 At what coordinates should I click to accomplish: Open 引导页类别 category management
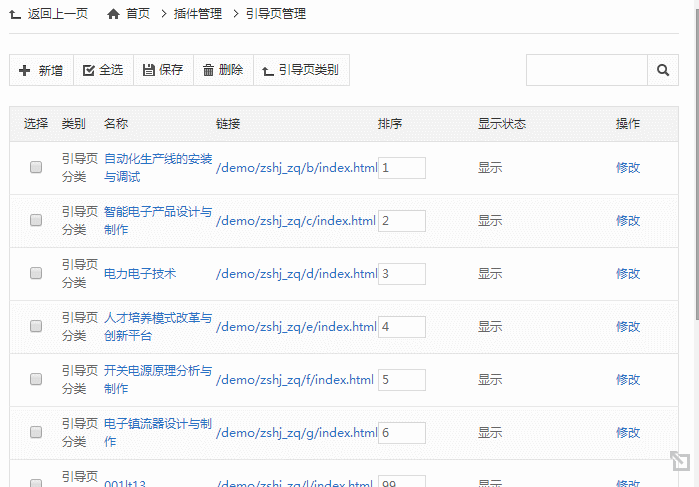[301, 70]
